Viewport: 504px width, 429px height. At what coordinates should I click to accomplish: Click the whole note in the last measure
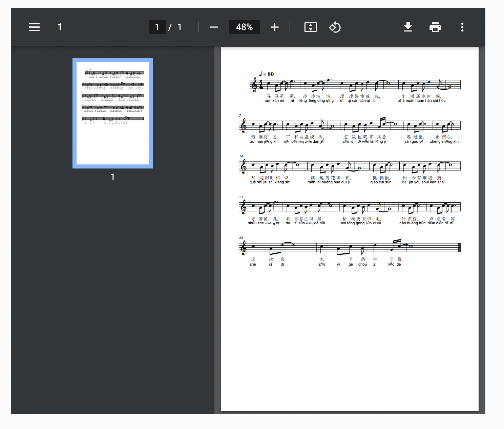point(410,247)
